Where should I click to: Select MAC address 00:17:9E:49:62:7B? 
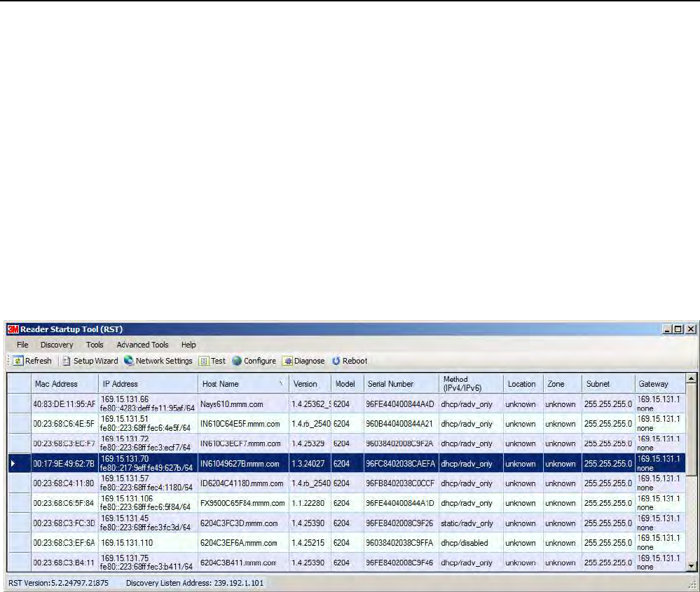point(64,463)
